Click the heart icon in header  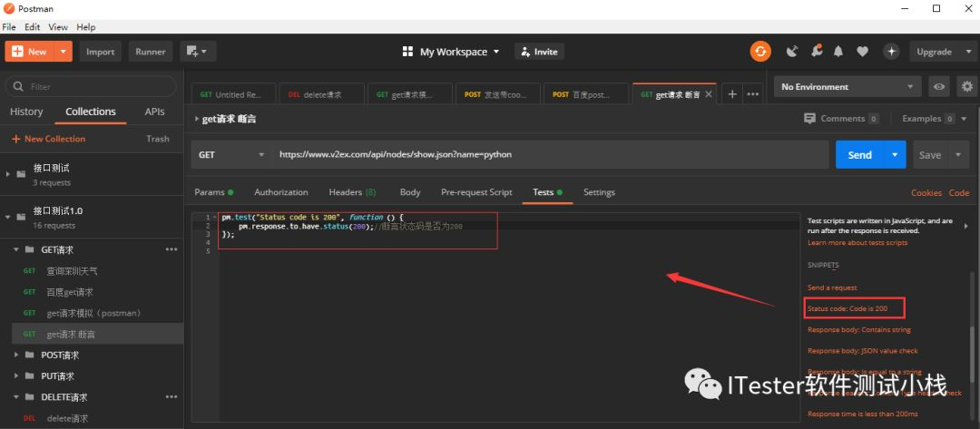(x=863, y=52)
